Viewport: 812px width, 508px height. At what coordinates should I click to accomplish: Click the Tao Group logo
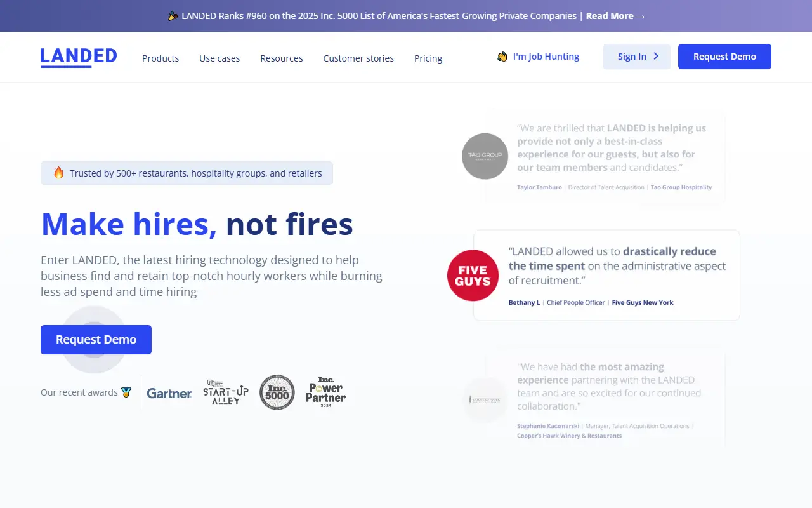click(x=485, y=156)
